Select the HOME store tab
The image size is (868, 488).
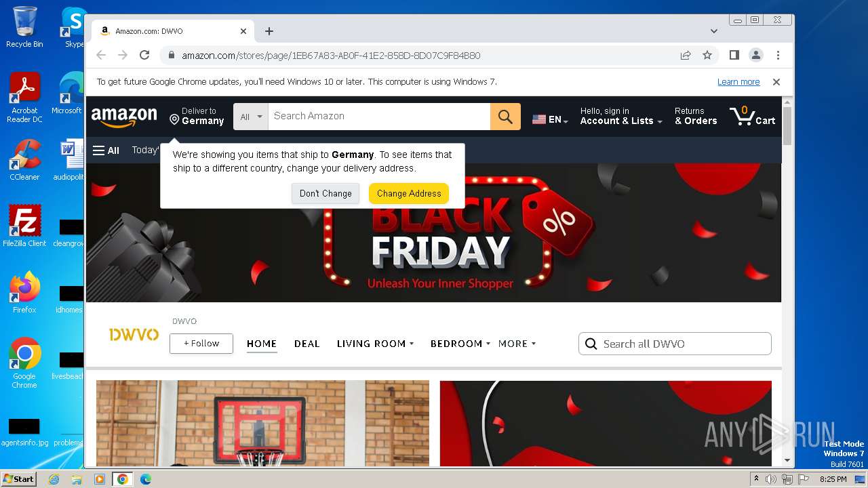click(x=262, y=344)
